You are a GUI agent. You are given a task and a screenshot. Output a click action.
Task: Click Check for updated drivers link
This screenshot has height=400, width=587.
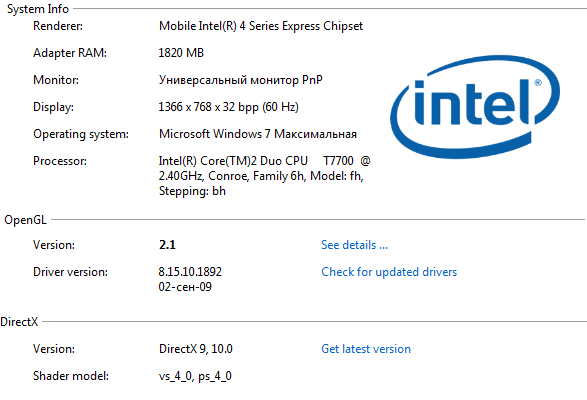[389, 272]
